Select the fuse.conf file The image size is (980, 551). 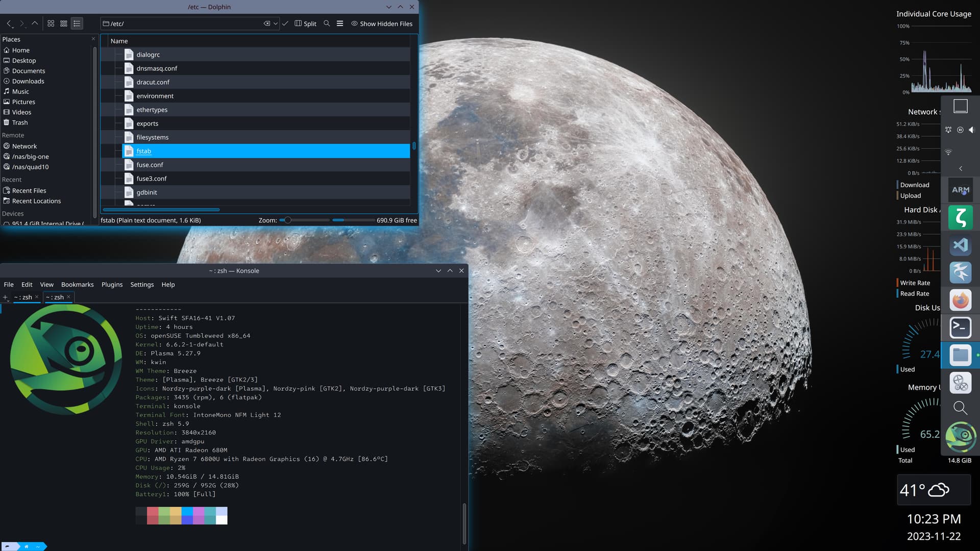[x=265, y=165]
